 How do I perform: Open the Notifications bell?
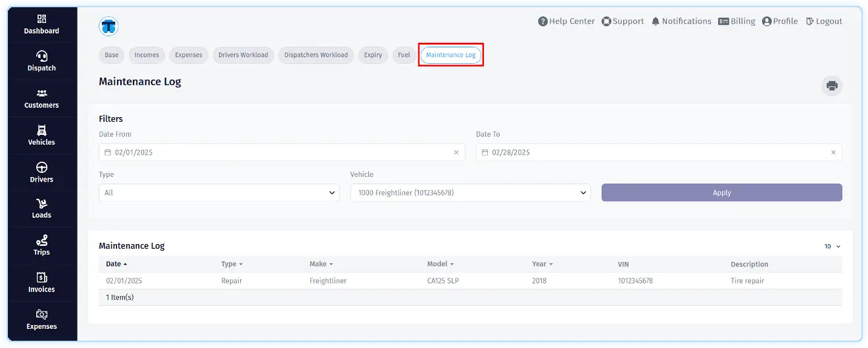click(681, 21)
